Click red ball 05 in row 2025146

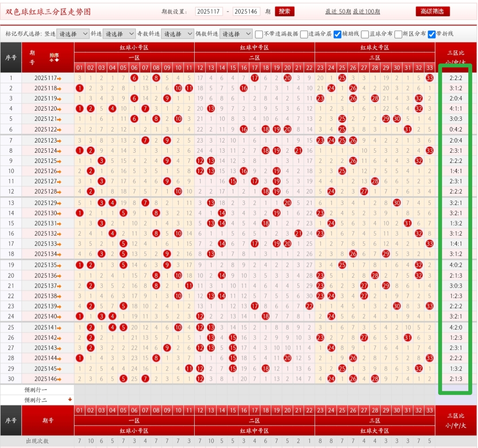tap(123, 379)
